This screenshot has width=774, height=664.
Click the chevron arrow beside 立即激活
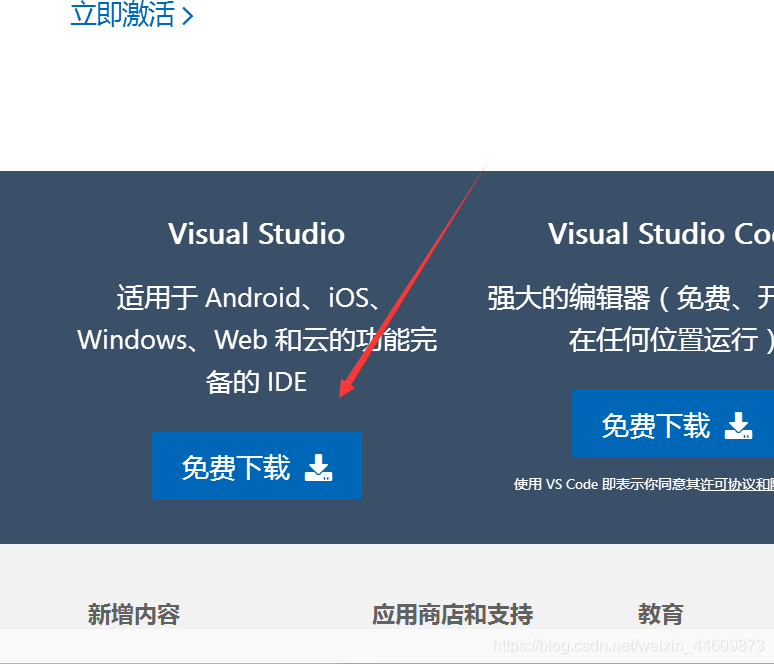(188, 16)
